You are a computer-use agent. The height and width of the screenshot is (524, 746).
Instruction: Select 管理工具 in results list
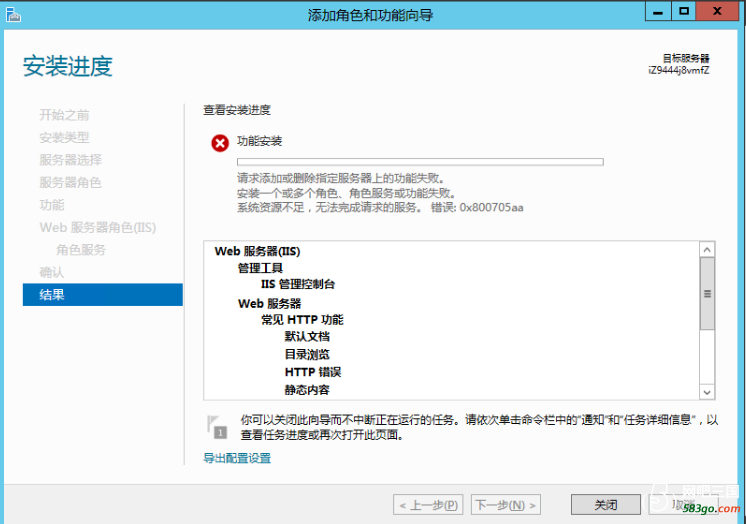pos(260,268)
